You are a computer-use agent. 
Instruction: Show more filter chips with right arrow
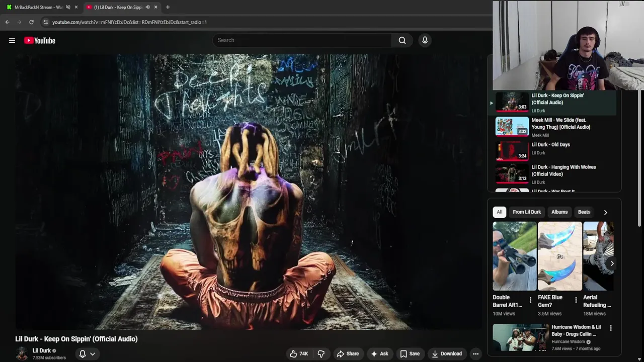click(605, 212)
